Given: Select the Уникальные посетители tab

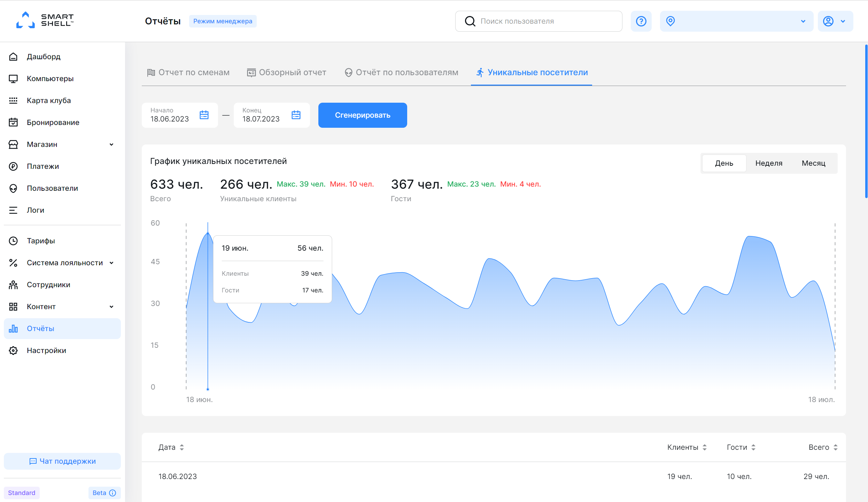Looking at the screenshot, I should (x=532, y=72).
